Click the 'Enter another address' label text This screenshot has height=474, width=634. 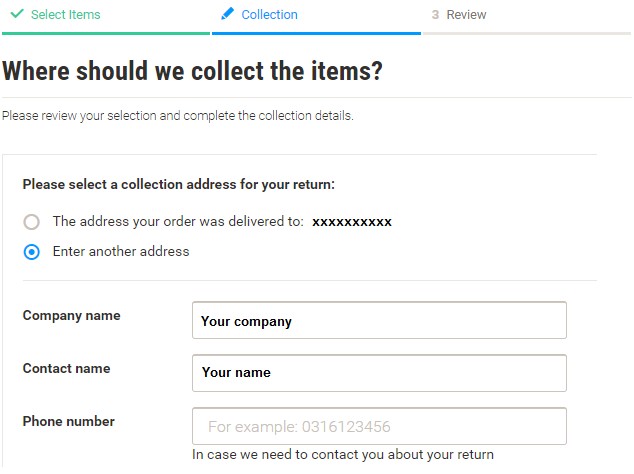click(121, 252)
